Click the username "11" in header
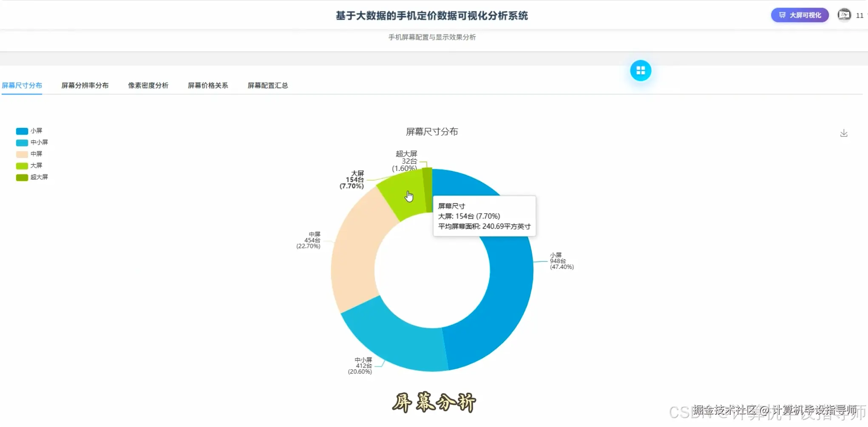The image size is (868, 427). click(860, 16)
